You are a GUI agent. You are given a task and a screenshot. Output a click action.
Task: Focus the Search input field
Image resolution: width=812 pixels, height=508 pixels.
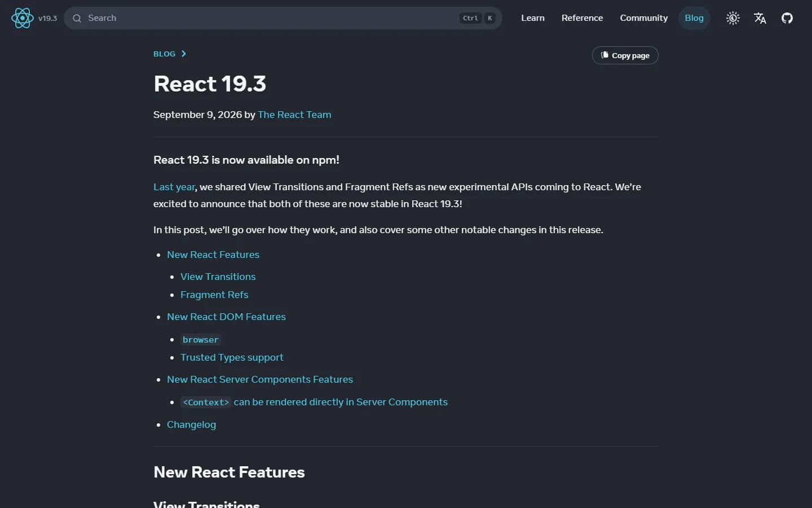[283, 18]
